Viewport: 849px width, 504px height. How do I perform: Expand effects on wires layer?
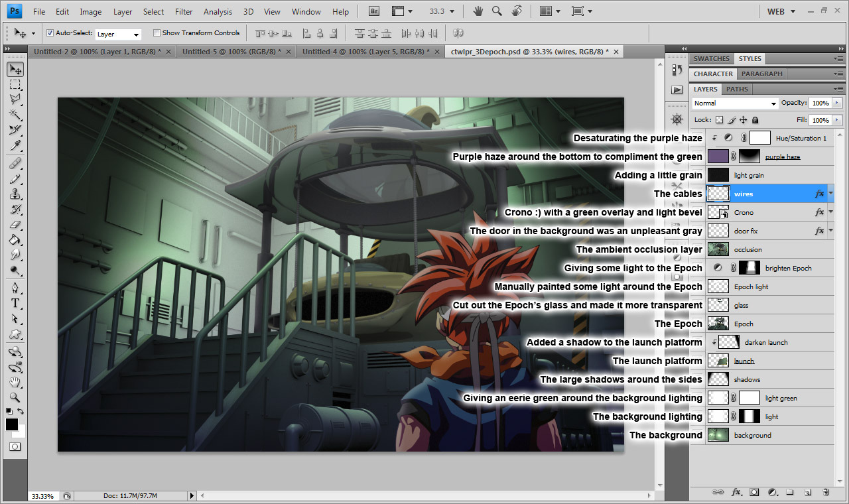831,192
